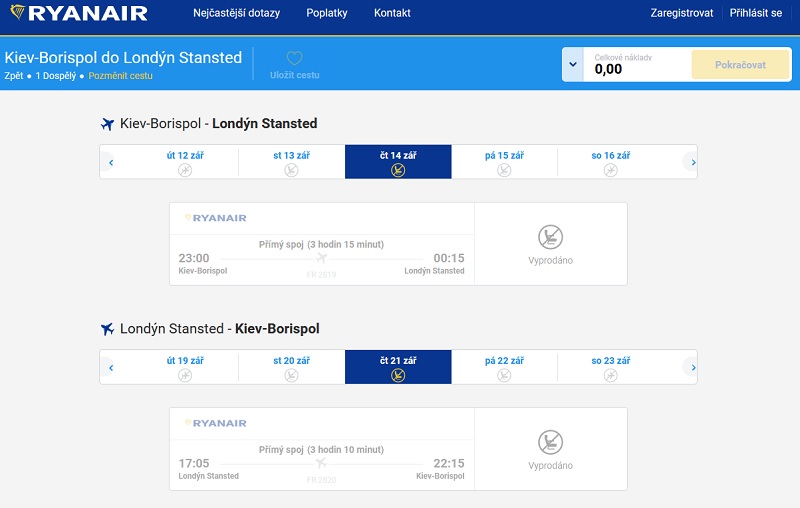Click the outbound airplane icon beside Kiev-Borispol

pos(107,124)
